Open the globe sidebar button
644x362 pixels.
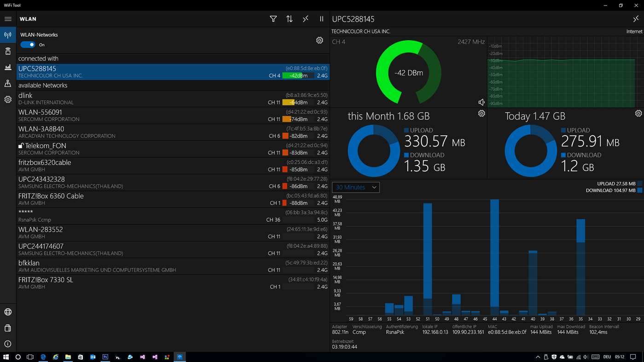coord(8,312)
